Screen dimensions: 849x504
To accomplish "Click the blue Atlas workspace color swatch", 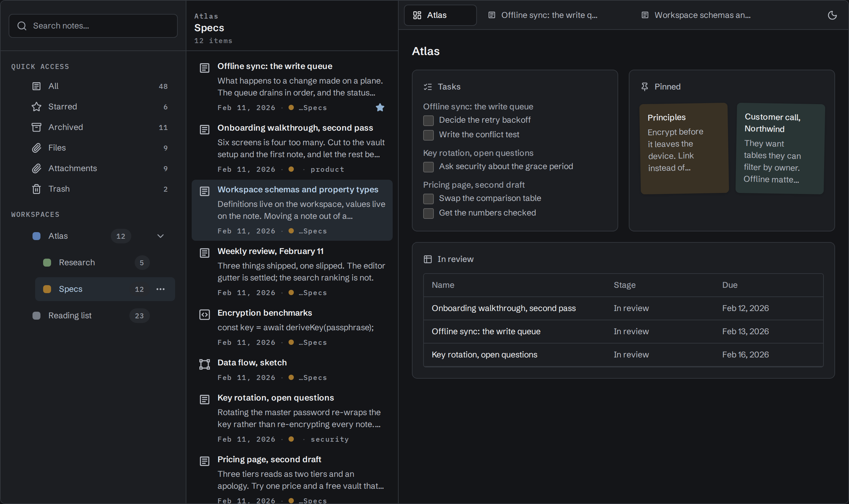I will coord(36,236).
